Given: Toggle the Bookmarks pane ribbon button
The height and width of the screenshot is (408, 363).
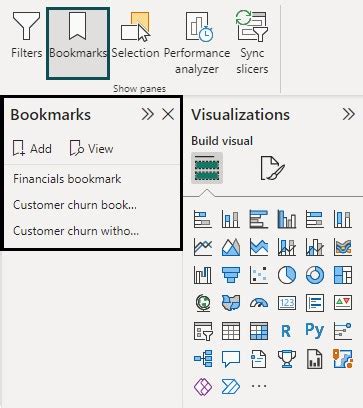Looking at the screenshot, I should [78, 44].
